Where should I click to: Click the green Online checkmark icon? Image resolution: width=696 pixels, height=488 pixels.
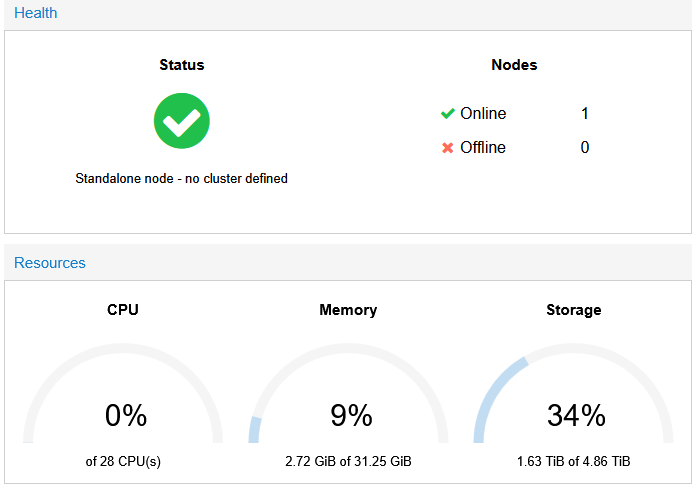tap(448, 114)
